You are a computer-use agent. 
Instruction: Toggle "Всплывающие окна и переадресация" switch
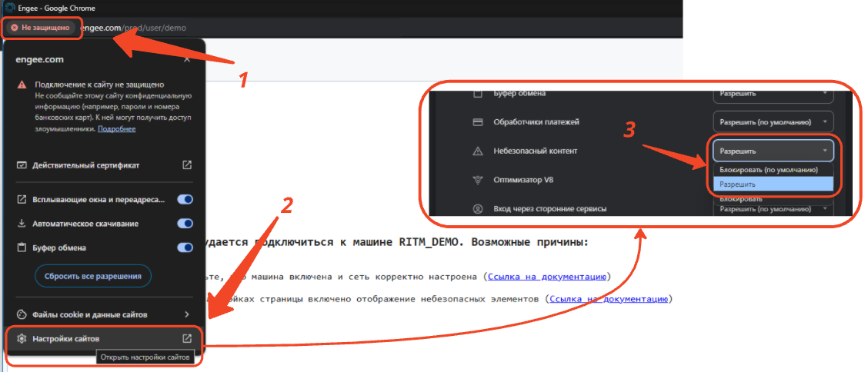click(185, 200)
